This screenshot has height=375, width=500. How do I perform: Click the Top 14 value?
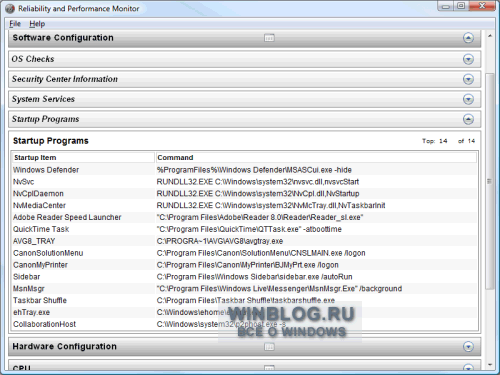pos(443,141)
